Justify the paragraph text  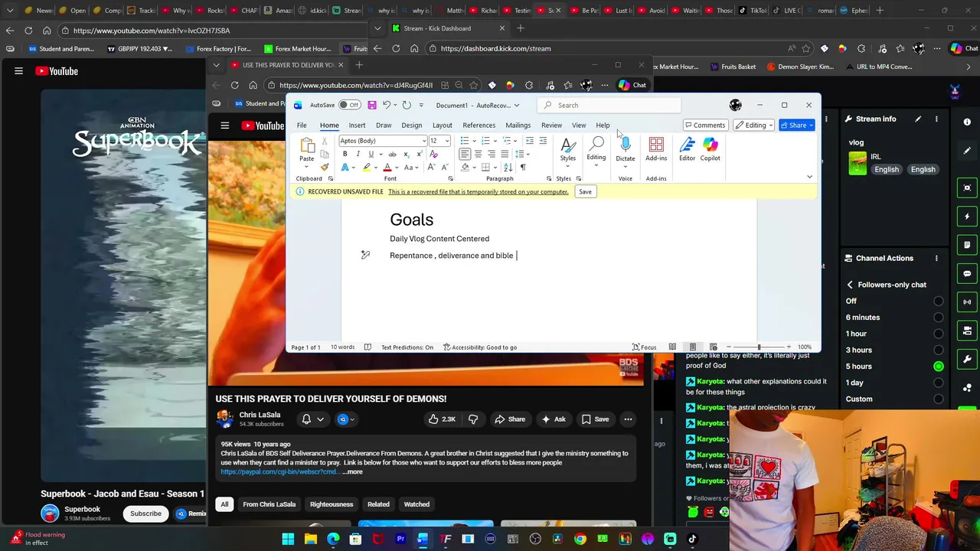(x=505, y=154)
